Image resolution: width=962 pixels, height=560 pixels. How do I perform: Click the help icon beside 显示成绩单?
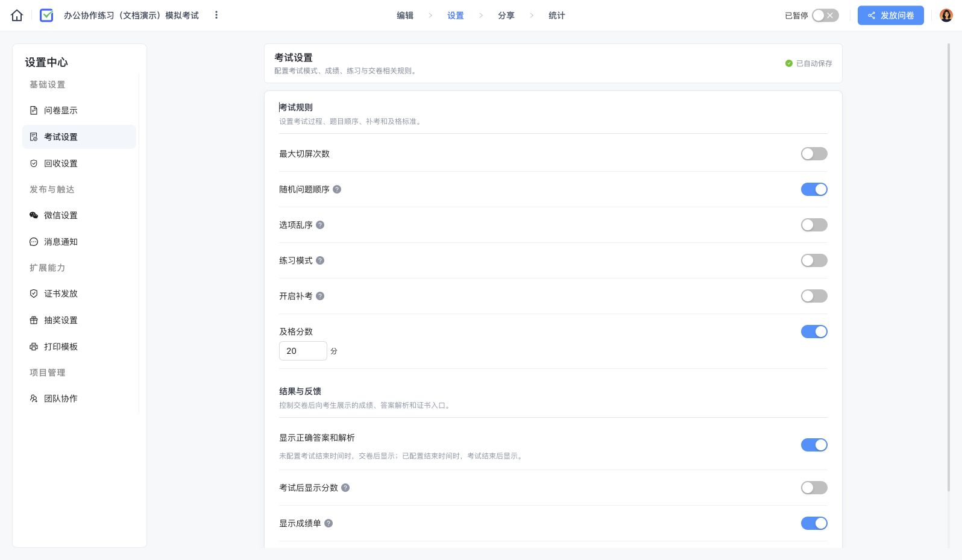pyautogui.click(x=329, y=523)
